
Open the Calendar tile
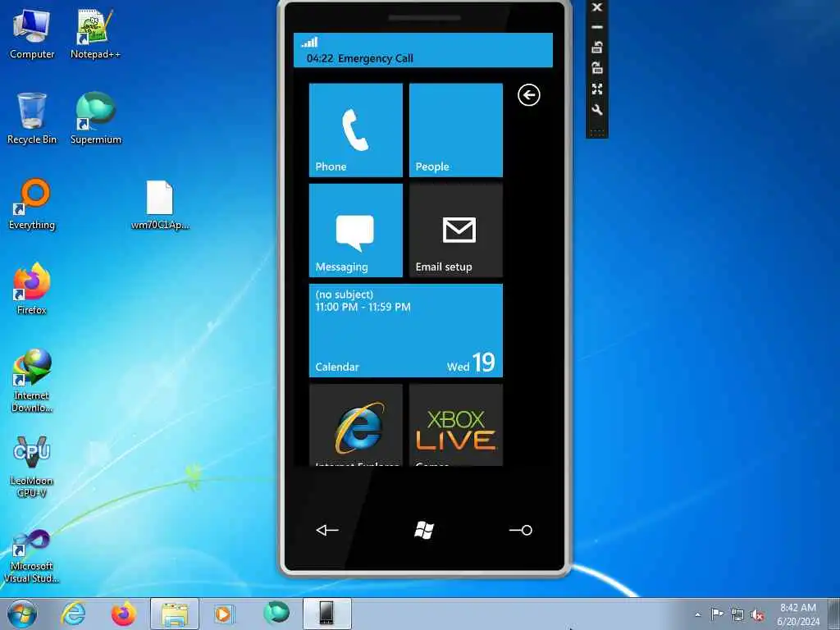click(x=406, y=331)
